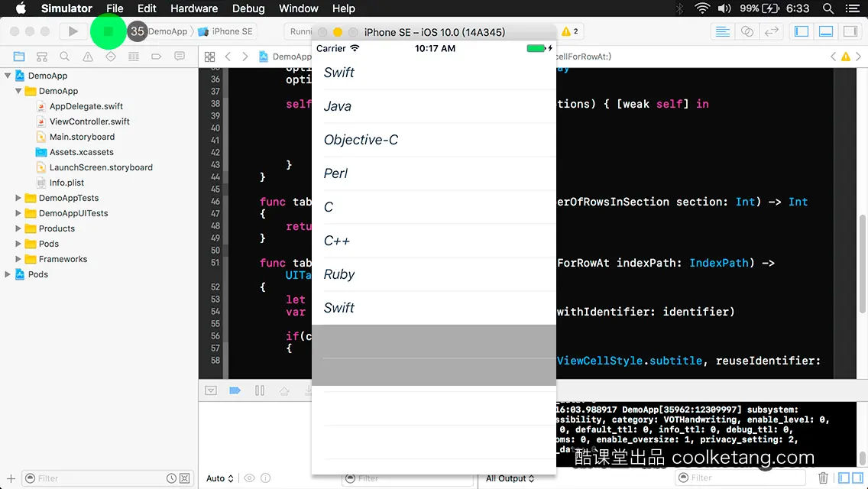Filter by source-controlled files icon
The height and width of the screenshot is (489, 868).
pos(185,478)
